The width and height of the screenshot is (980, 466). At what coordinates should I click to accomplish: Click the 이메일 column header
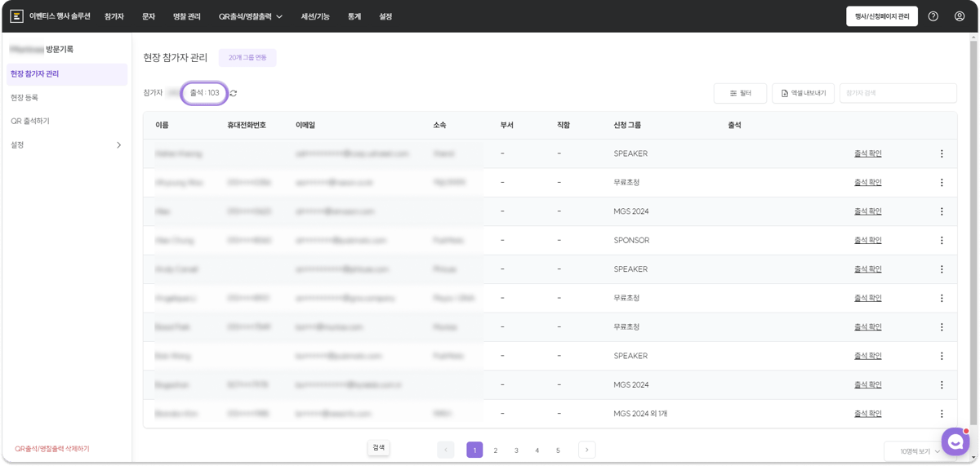[305, 126]
